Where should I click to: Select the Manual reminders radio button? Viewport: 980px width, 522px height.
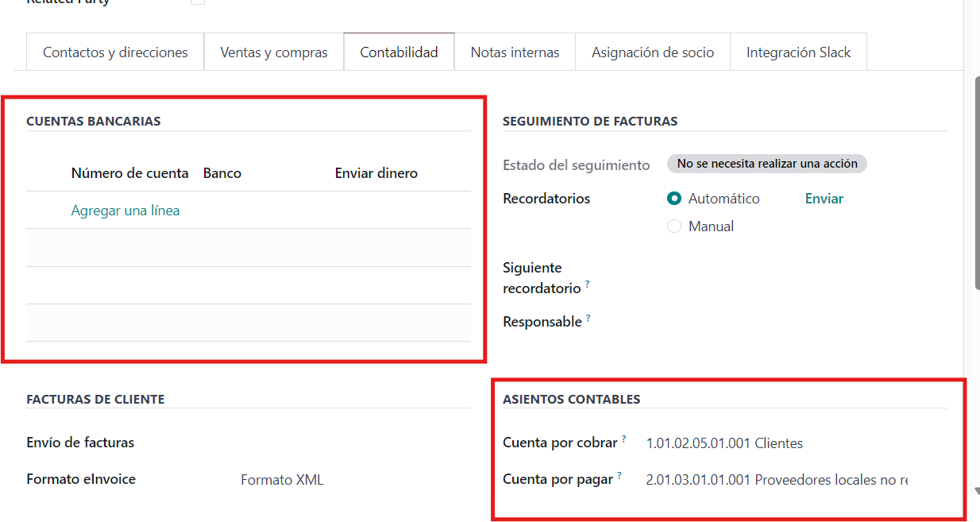pyautogui.click(x=674, y=226)
